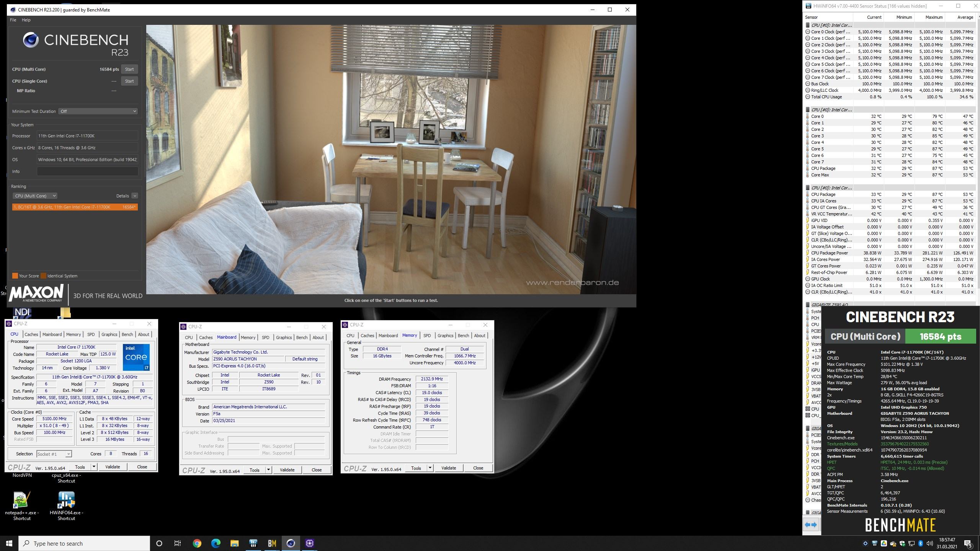Click the taskbar clock showing 18:57:47
Image resolution: width=980 pixels, height=551 pixels.
click(x=946, y=543)
